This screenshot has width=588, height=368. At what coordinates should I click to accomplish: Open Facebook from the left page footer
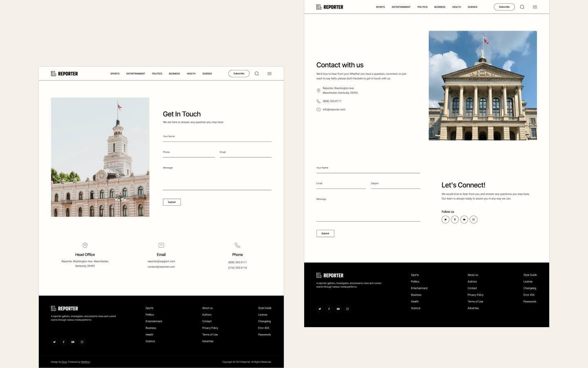64,342
